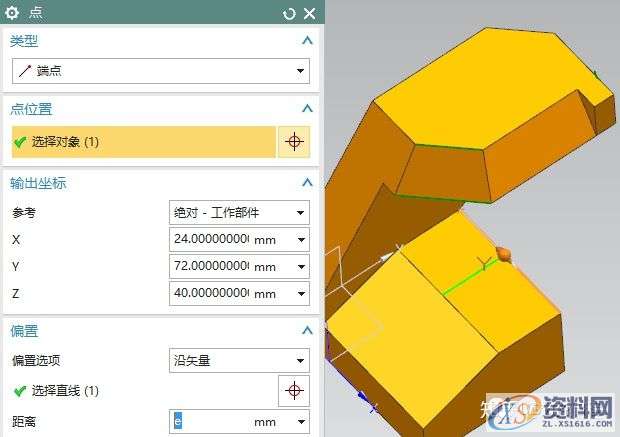Open the 参考 绝对 - 工作部件 dropdown
Image resolution: width=620 pixels, height=437 pixels.
[239, 213]
